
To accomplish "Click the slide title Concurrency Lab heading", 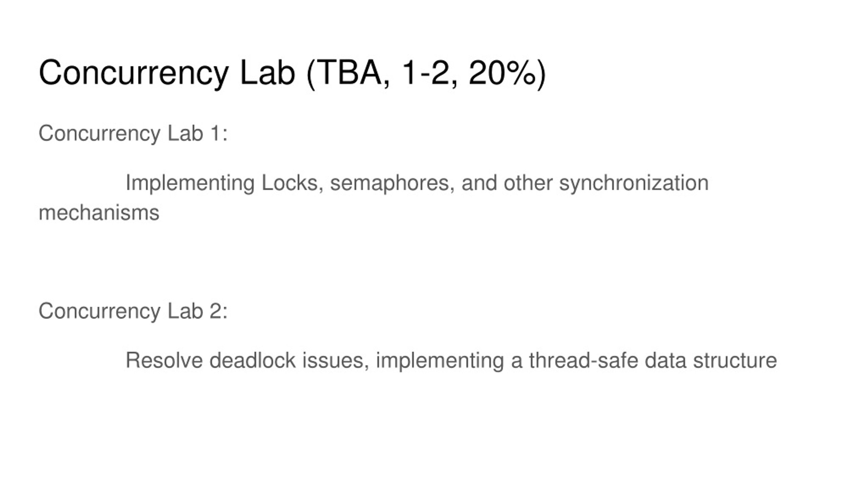I will tap(292, 73).
